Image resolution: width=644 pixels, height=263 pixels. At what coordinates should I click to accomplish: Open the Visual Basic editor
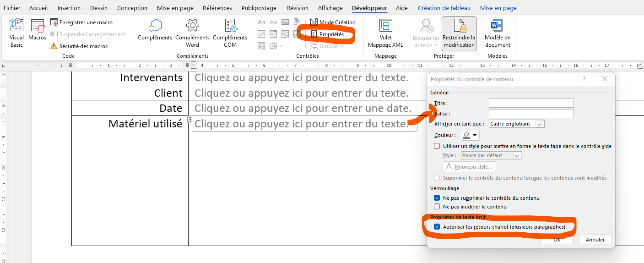(16, 33)
